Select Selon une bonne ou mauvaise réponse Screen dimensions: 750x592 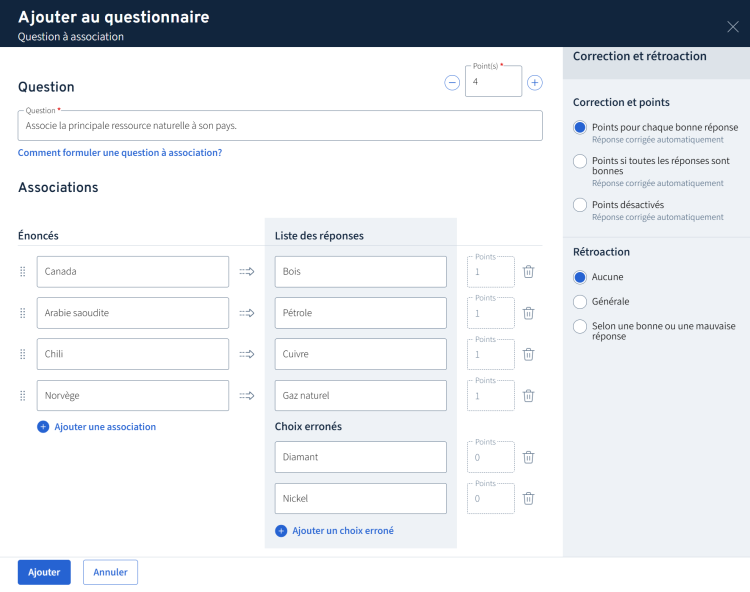[580, 326]
